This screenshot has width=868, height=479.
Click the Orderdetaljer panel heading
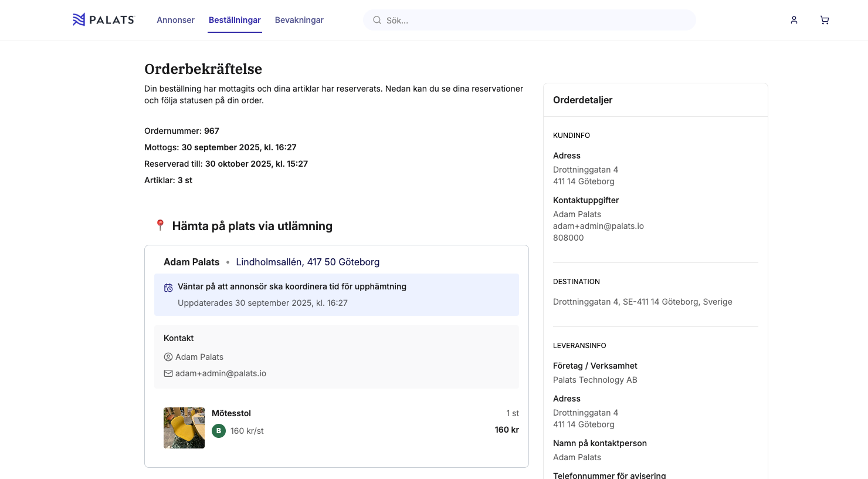pyautogui.click(x=582, y=100)
